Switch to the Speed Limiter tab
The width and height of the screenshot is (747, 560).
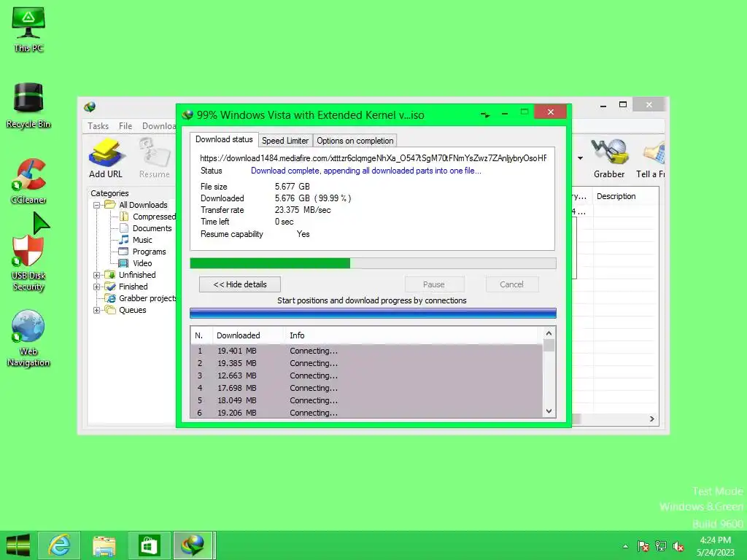click(x=285, y=141)
